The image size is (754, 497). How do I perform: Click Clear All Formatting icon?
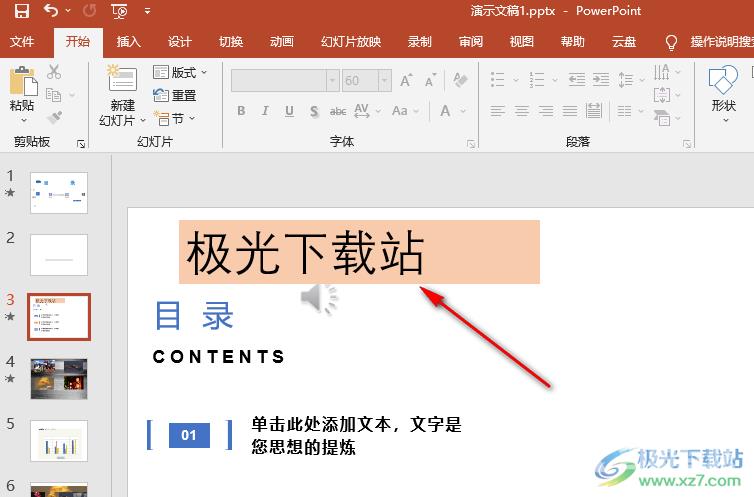click(x=460, y=80)
